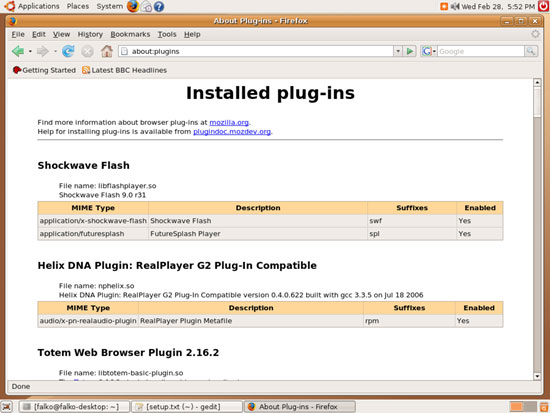Click the File name: libflashplayer.so line
The height and width of the screenshot is (413, 550).
coord(108,186)
